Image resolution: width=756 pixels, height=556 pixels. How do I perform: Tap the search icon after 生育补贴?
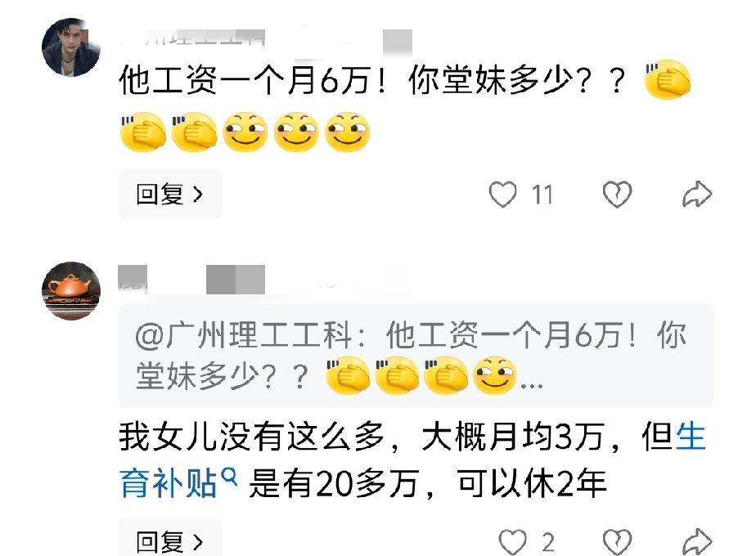[229, 477]
